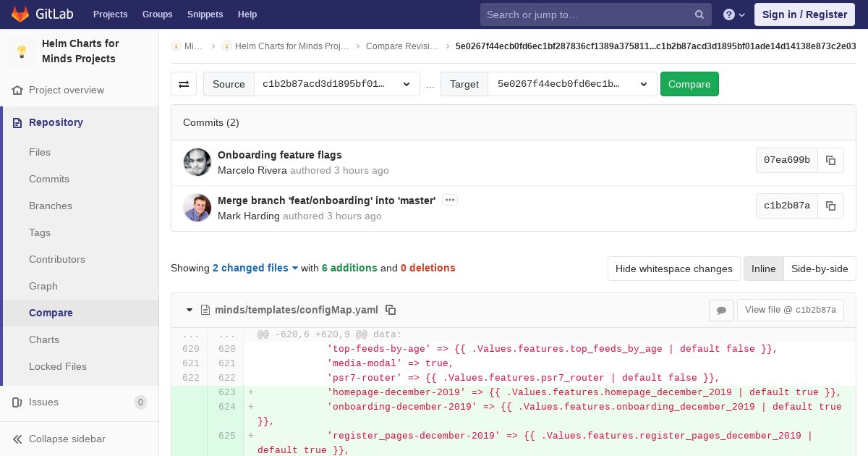Swap source and target revisions
The image size is (868, 456).
tap(184, 84)
